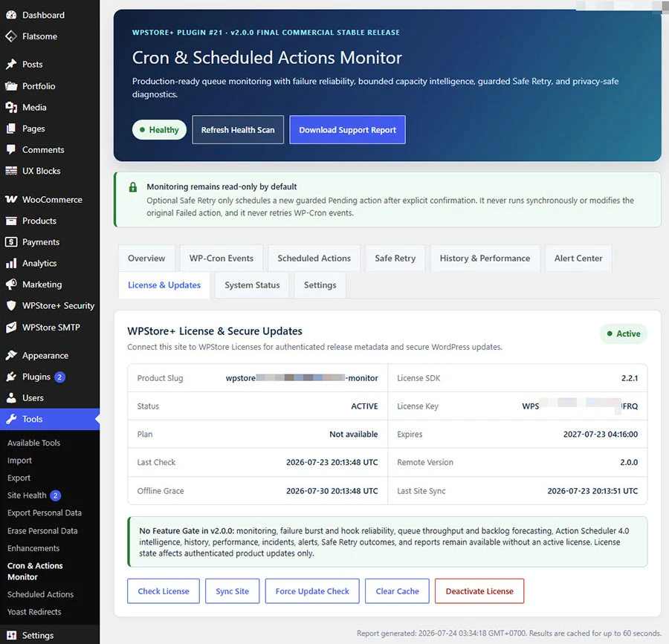Click the Plugins plug icon

point(11,377)
